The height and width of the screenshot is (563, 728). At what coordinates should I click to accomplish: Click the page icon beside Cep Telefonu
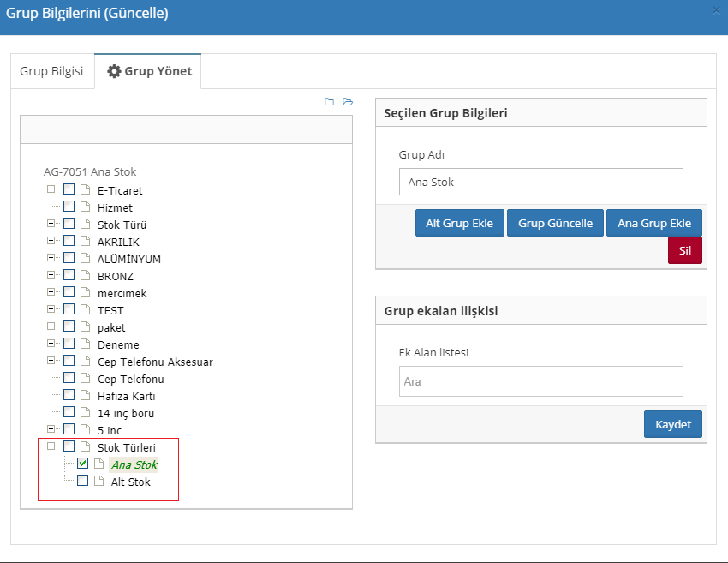85,379
